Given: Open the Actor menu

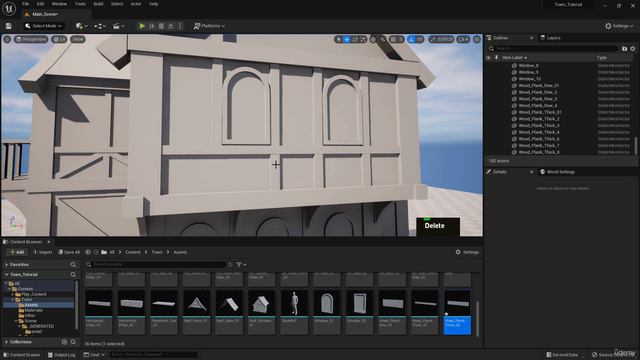Looking at the screenshot, I should point(136,4).
